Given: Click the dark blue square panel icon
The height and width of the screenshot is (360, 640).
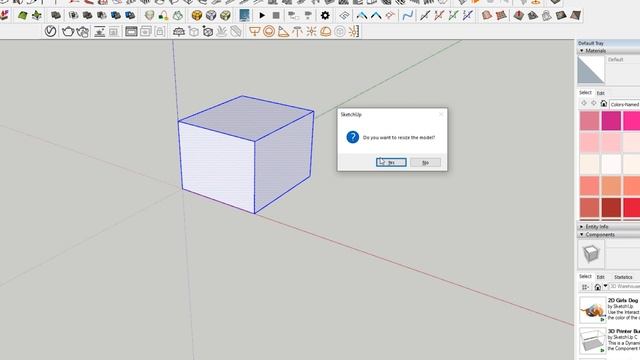Looking at the screenshot, I should coord(244,16).
